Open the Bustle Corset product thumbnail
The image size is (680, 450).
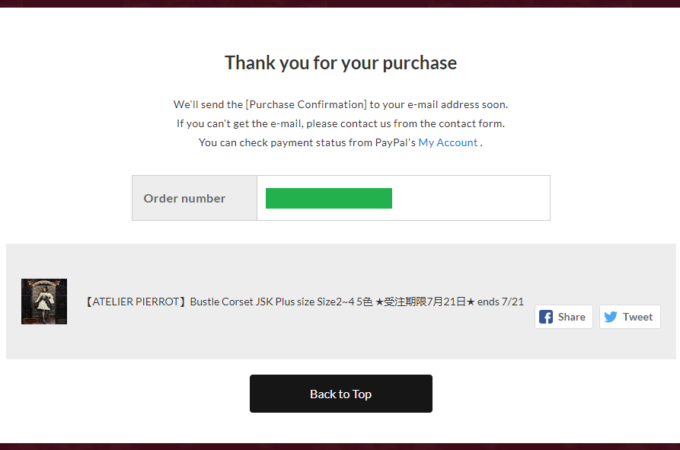click(44, 301)
